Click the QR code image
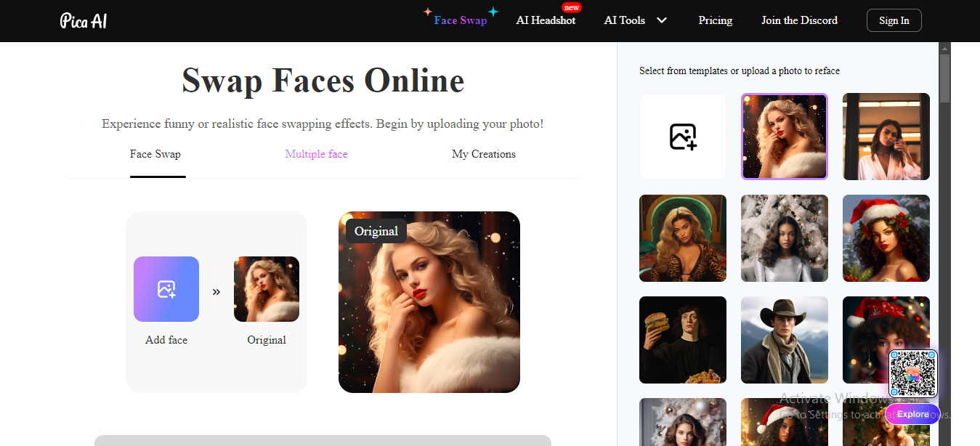Screen dimensions: 980x446 coord(913,373)
